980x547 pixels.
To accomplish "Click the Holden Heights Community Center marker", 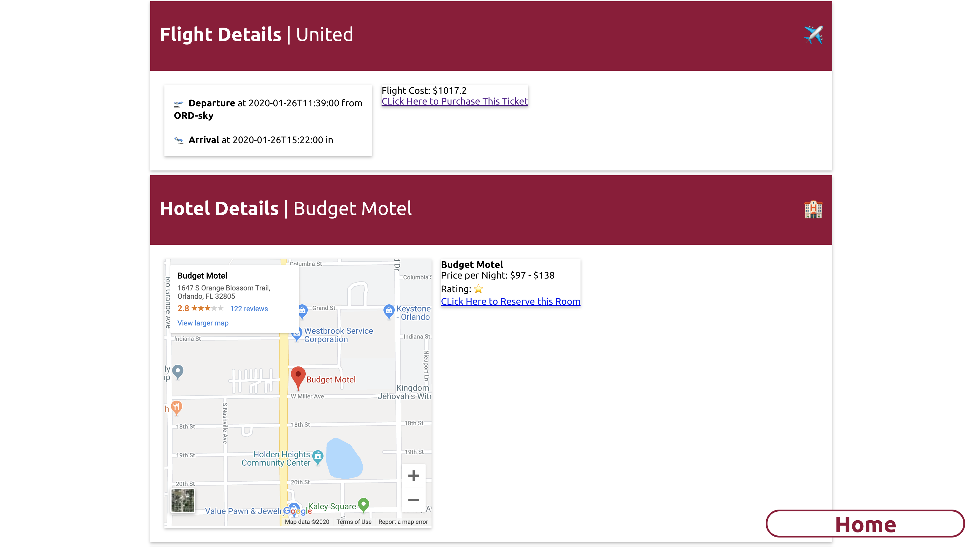I will 318,456.
